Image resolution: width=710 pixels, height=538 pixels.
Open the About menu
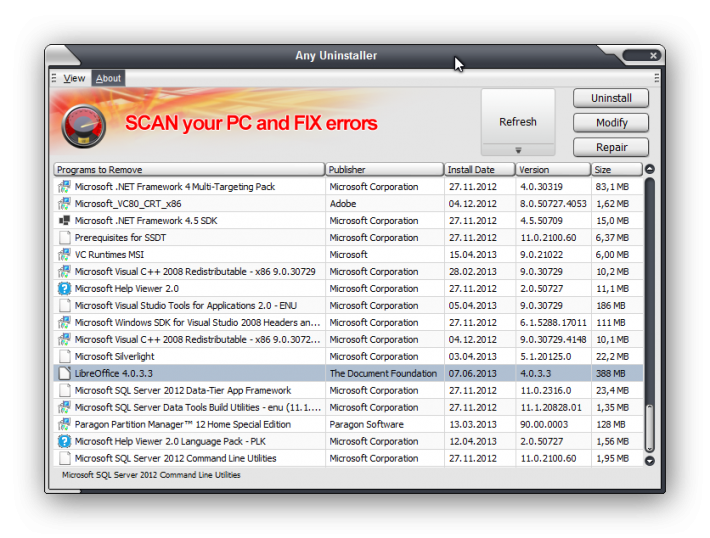coord(108,78)
